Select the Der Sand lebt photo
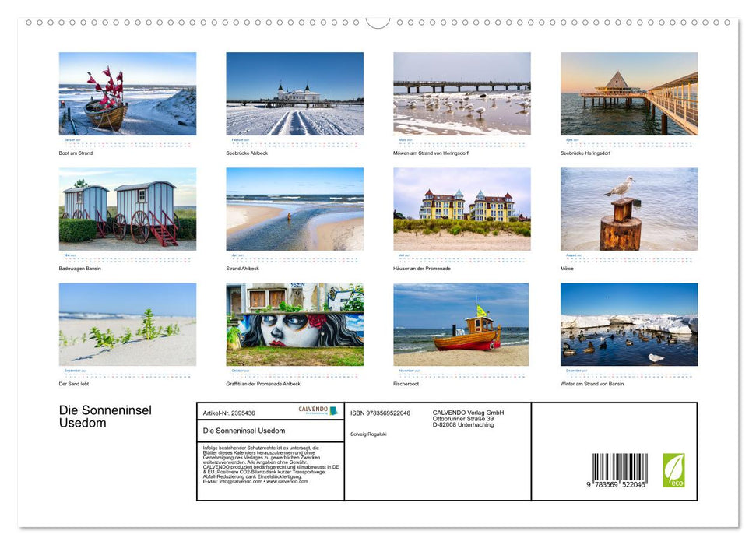Image resolution: width=756 pixels, height=545 pixels. (127, 324)
